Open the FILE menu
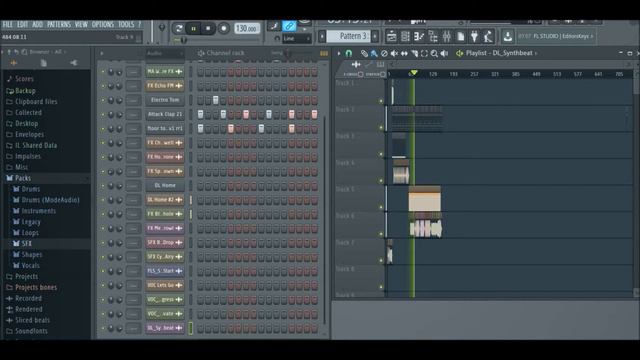 (x=7, y=24)
